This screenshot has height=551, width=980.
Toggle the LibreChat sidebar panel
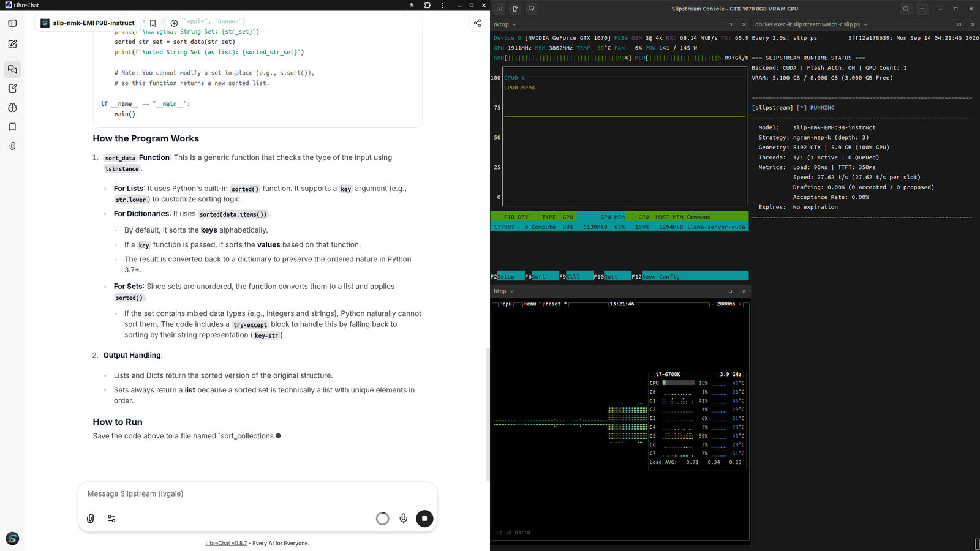click(x=12, y=23)
